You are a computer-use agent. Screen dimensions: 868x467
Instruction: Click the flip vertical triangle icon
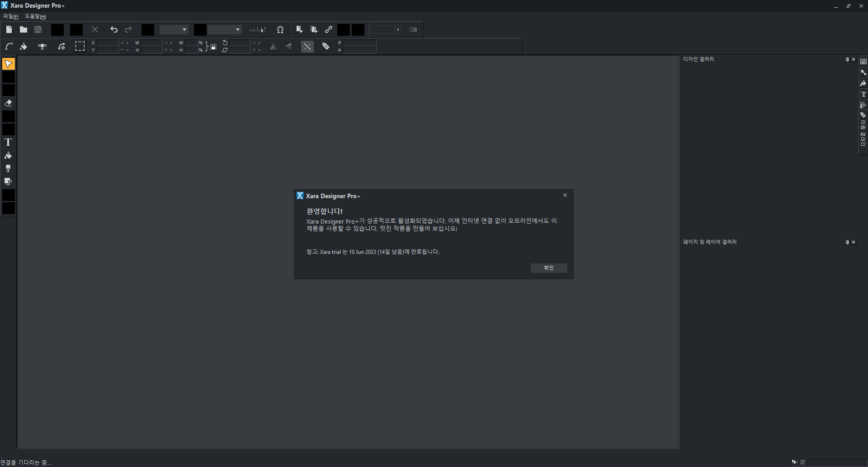point(288,46)
